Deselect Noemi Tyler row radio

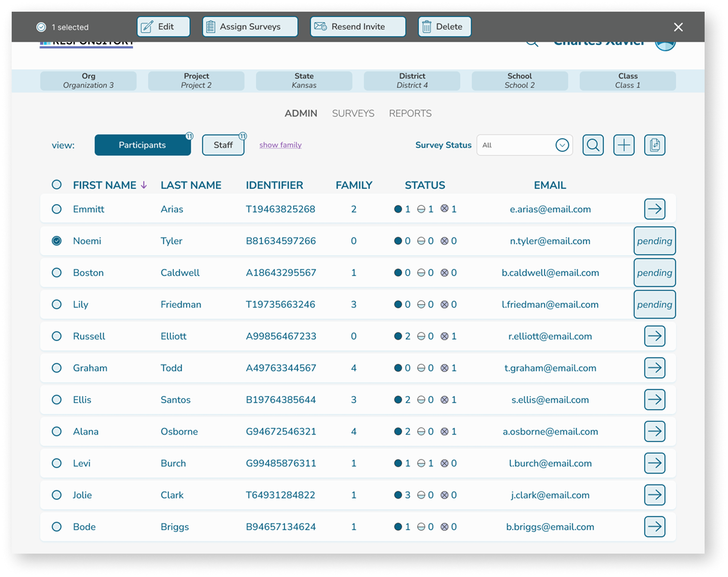pos(57,241)
